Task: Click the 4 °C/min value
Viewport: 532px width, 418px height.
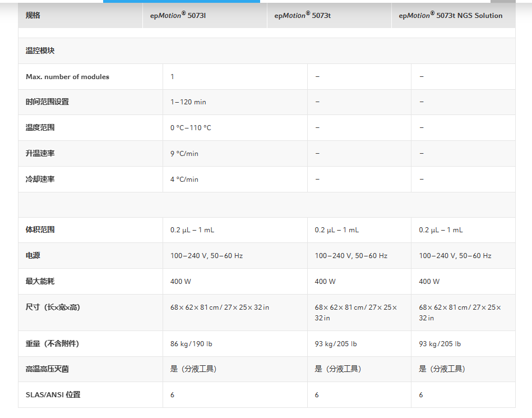Action: point(184,180)
